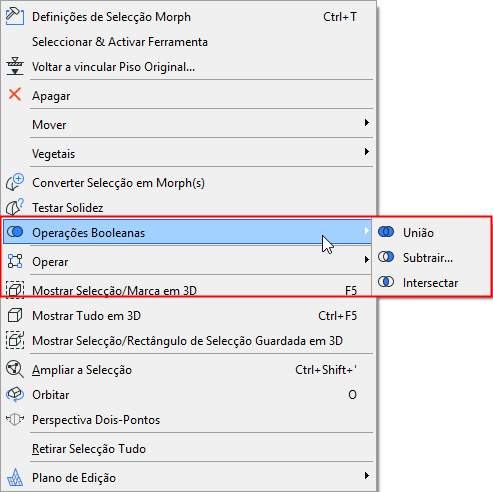Select Converter Selecção em Morph(s)
This screenshot has height=492, width=493.
click(188, 183)
